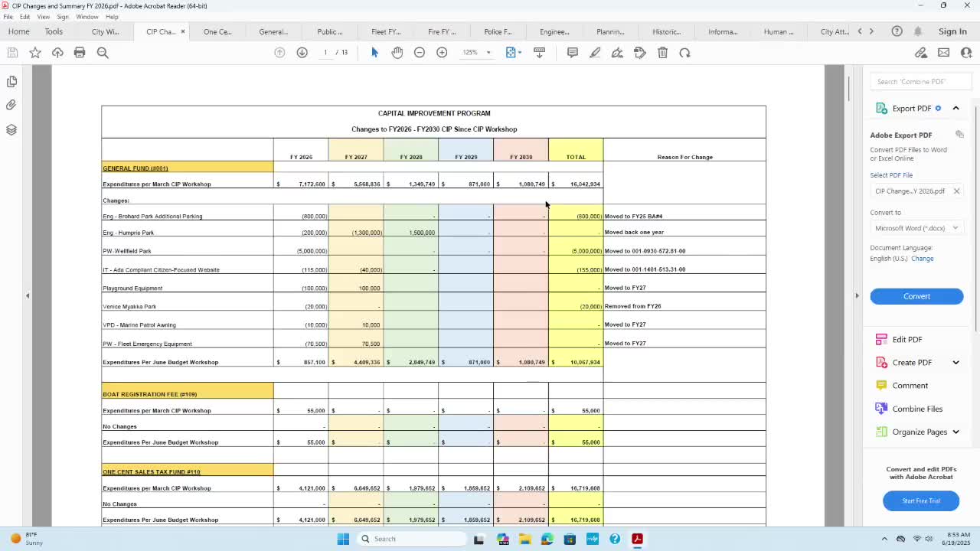Switch to the Police F... document tab
This screenshot has width=980, height=551.
498,32
